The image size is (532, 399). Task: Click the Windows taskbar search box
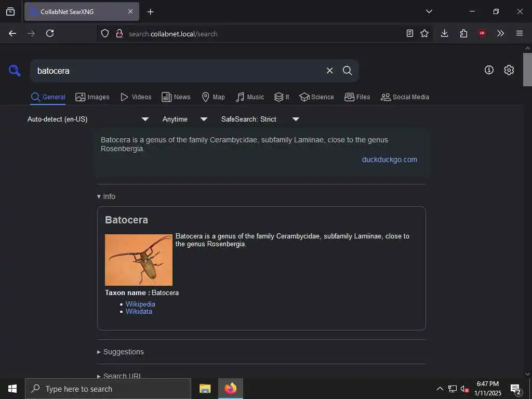[108, 389]
